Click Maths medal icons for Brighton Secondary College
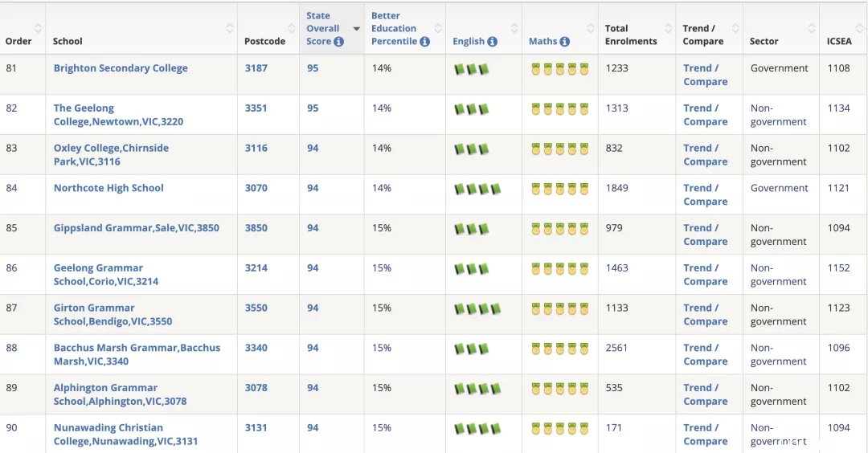Screen dimensions: 868x453 tap(559, 69)
